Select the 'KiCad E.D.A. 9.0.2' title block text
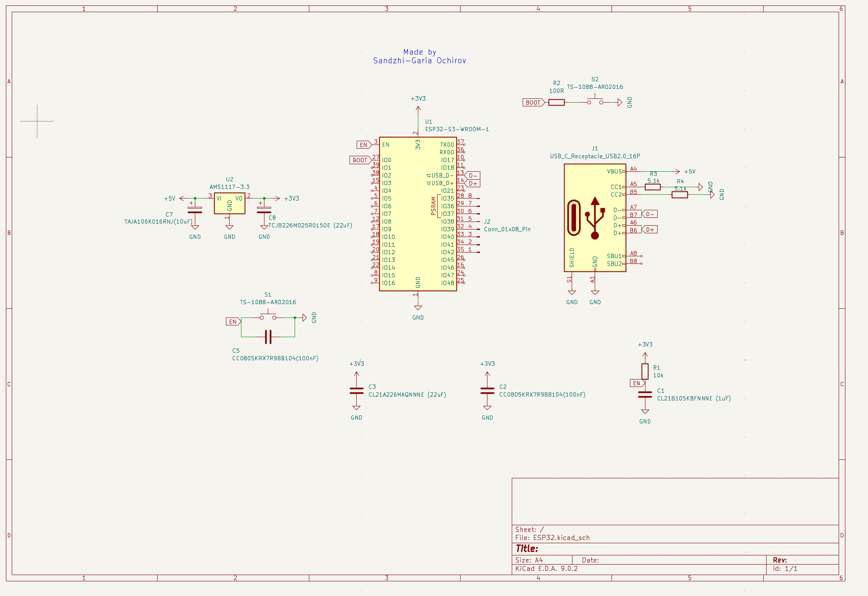The width and height of the screenshot is (868, 596). pos(547,568)
